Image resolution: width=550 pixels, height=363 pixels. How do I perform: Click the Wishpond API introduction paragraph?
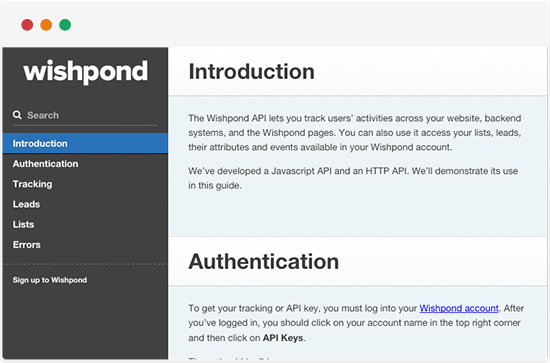tap(355, 133)
